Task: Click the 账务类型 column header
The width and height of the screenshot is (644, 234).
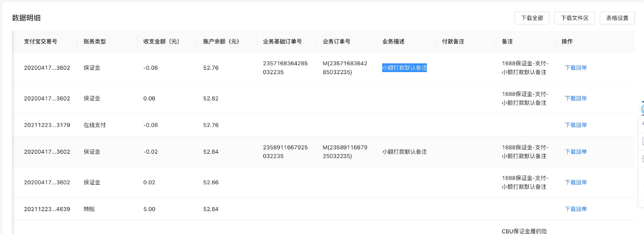Action: click(95, 42)
